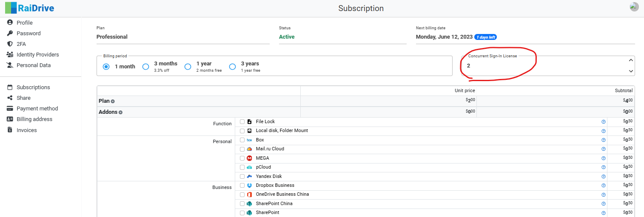Click the Password key icon

pos(10,33)
